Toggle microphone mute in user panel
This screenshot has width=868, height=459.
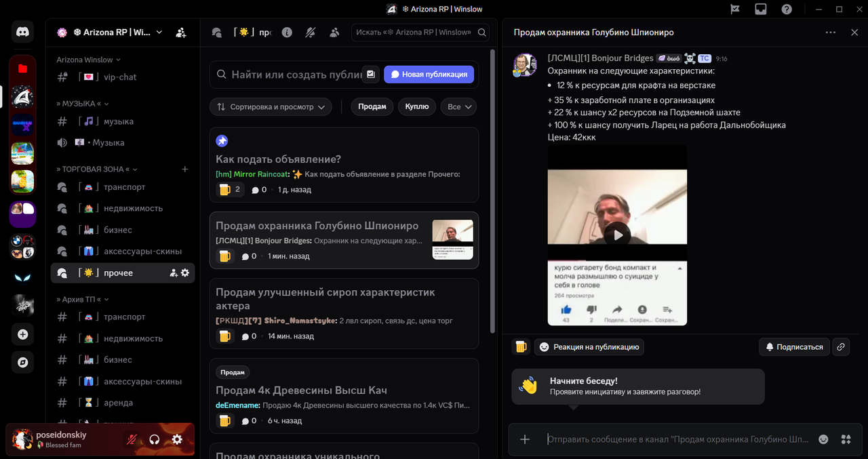coord(132,439)
